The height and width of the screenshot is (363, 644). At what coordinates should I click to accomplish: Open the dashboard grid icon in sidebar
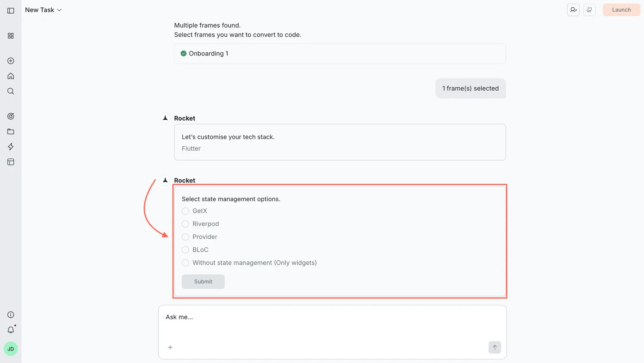click(11, 36)
